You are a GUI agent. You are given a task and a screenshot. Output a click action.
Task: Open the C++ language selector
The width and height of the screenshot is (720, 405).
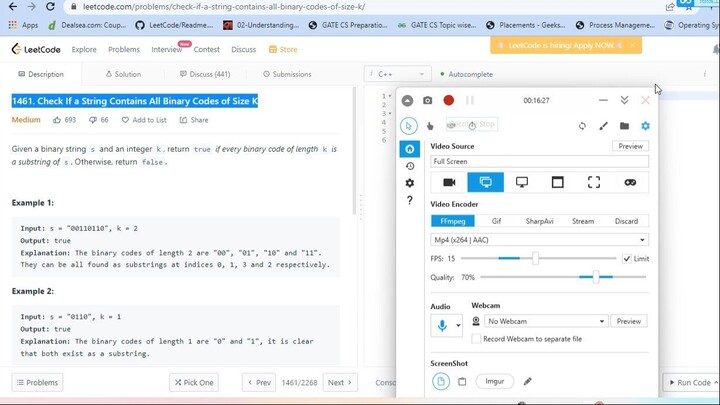tap(396, 74)
